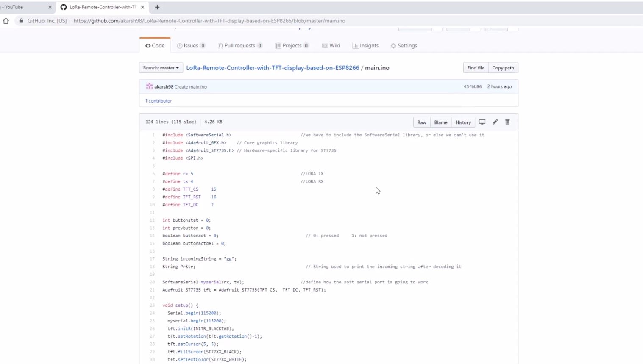Viewport: 643px width, 364px height.
Task: Select line number 23 of the code
Action: 152,306
